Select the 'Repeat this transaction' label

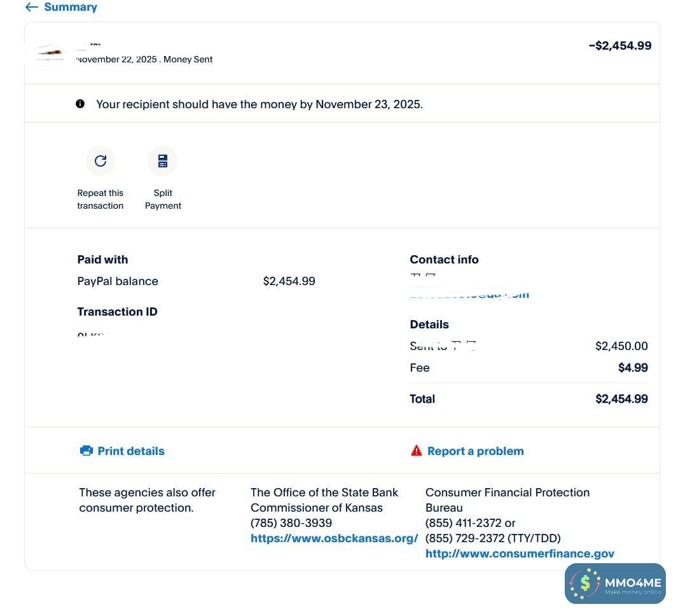[x=100, y=199]
